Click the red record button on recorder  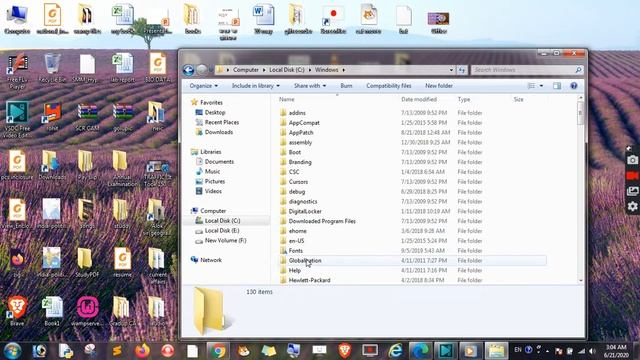pyautogui.click(x=632, y=176)
